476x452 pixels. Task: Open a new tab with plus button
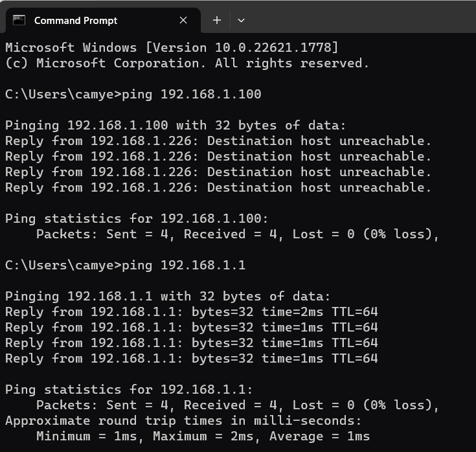point(217,20)
